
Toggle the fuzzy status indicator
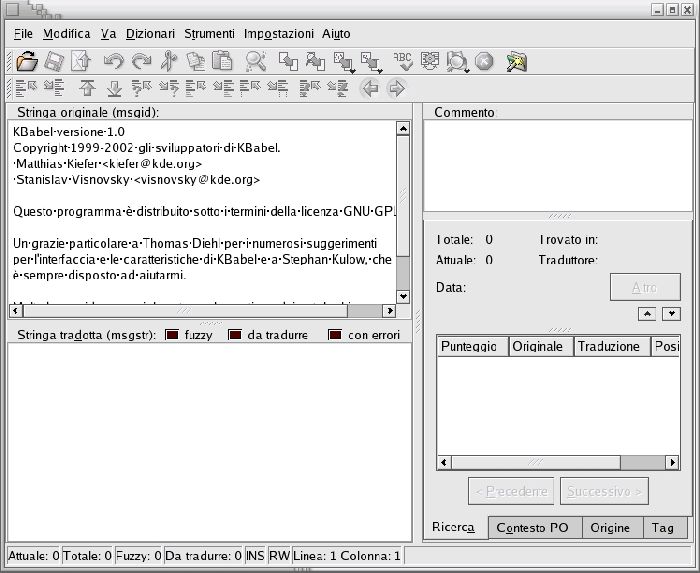(172, 335)
